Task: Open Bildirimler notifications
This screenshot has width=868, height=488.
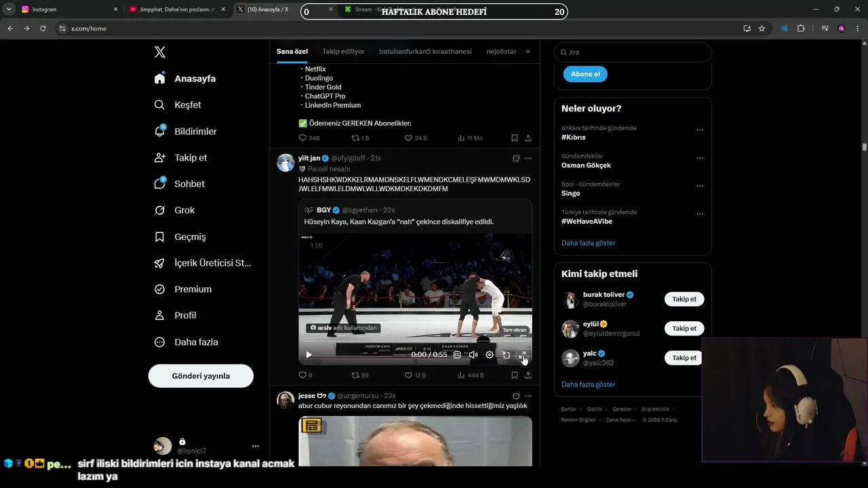Action: (185, 131)
